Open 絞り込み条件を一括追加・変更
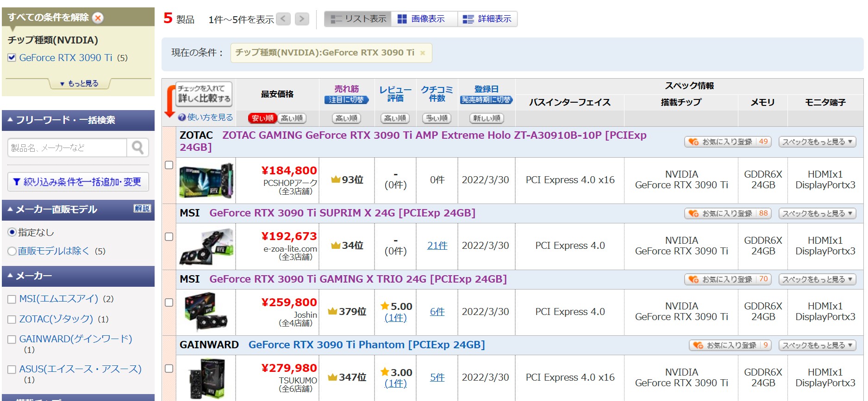Viewport: 868px width, 401px height. click(x=78, y=182)
